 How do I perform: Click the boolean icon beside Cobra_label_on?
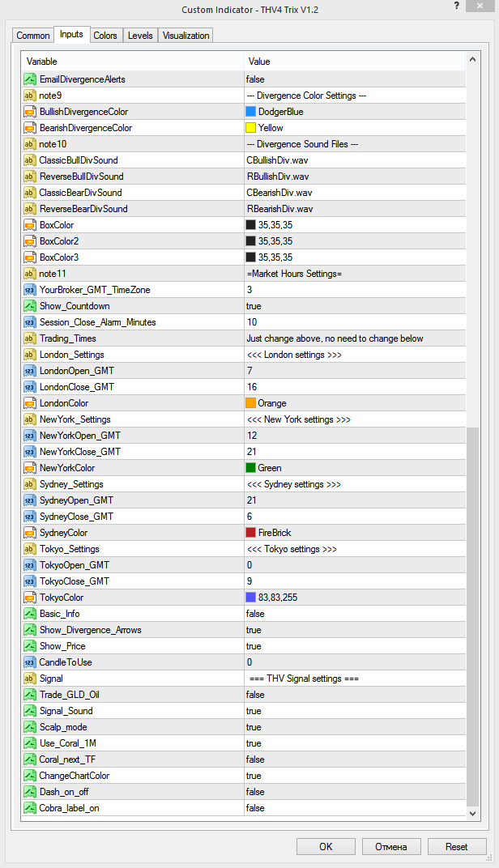click(x=29, y=808)
